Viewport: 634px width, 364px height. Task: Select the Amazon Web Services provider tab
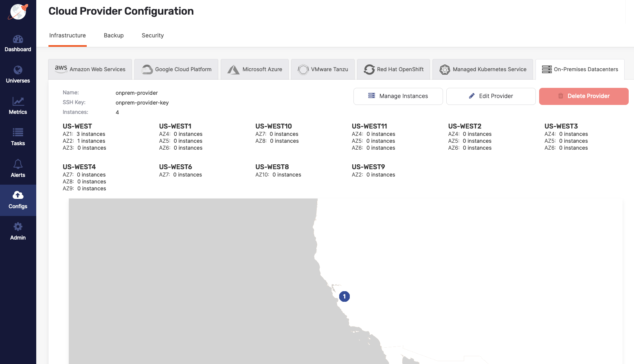pos(90,69)
